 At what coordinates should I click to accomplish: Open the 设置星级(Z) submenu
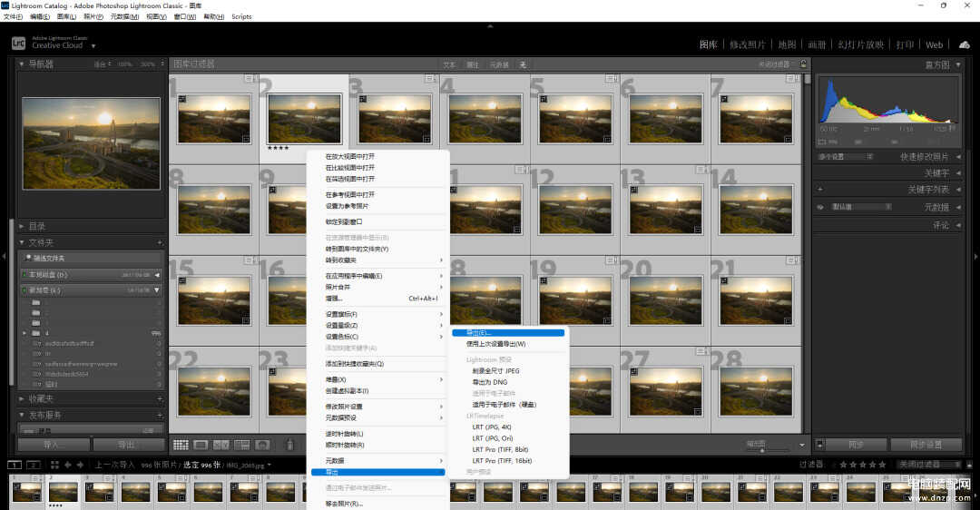pos(378,326)
